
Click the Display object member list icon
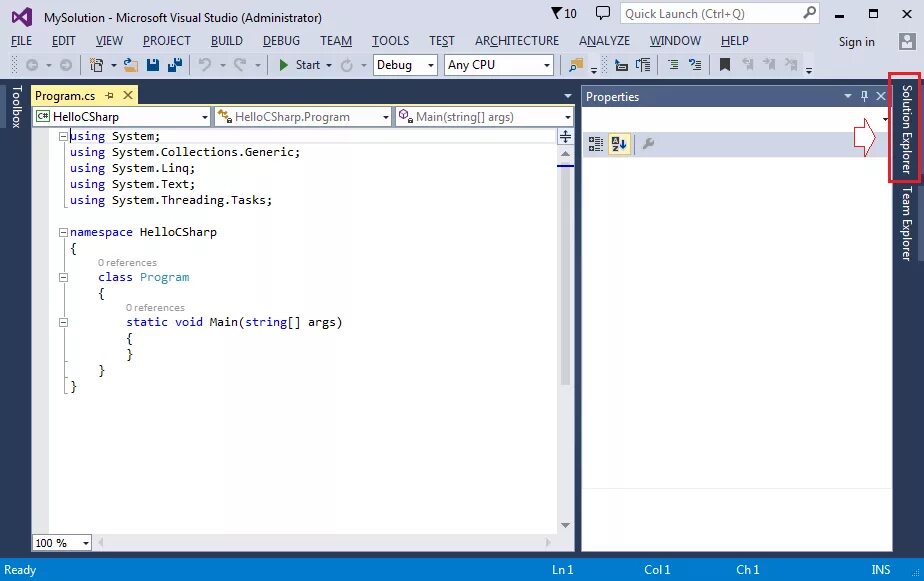click(x=621, y=65)
